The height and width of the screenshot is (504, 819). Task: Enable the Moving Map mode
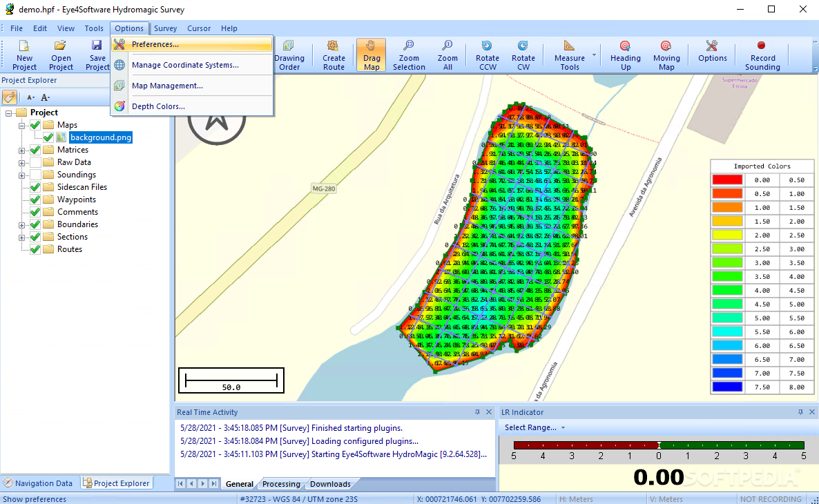(x=666, y=55)
